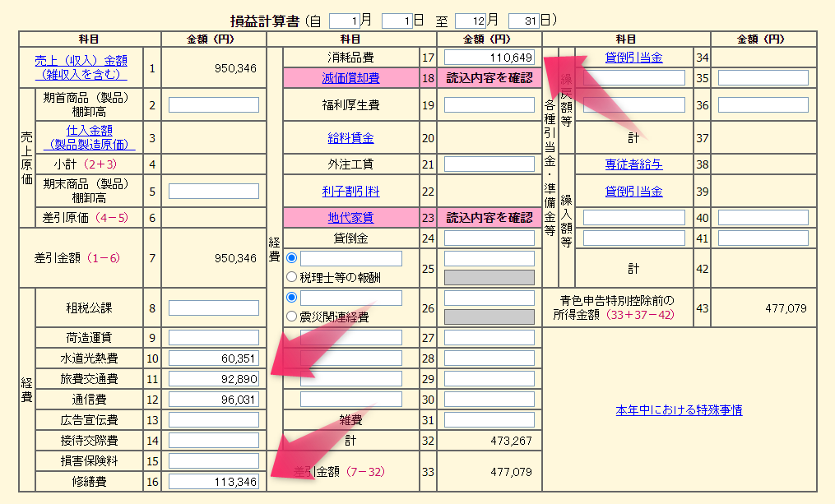Click the row 30 item name field
This screenshot has width=835, height=504.
[351, 399]
